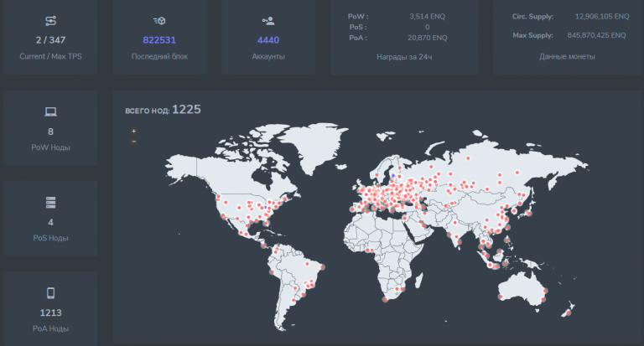The image size is (644, 346).
Task: Click the 'Всего нод: 1225' heading
Action: (163, 110)
